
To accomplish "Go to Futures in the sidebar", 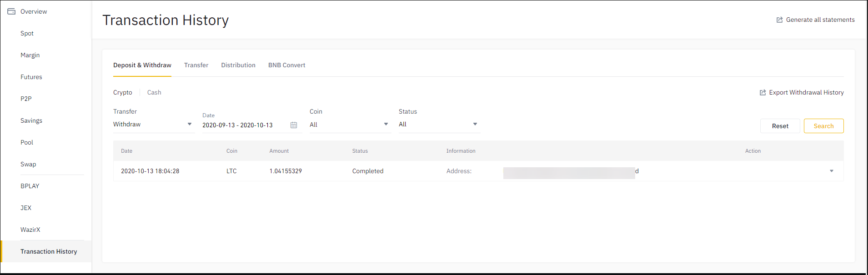I will [x=31, y=77].
